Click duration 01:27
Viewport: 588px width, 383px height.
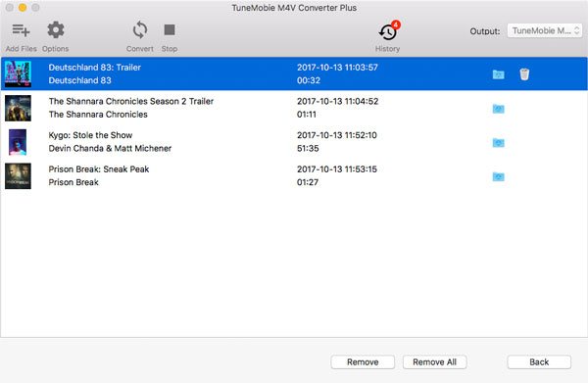pos(308,182)
